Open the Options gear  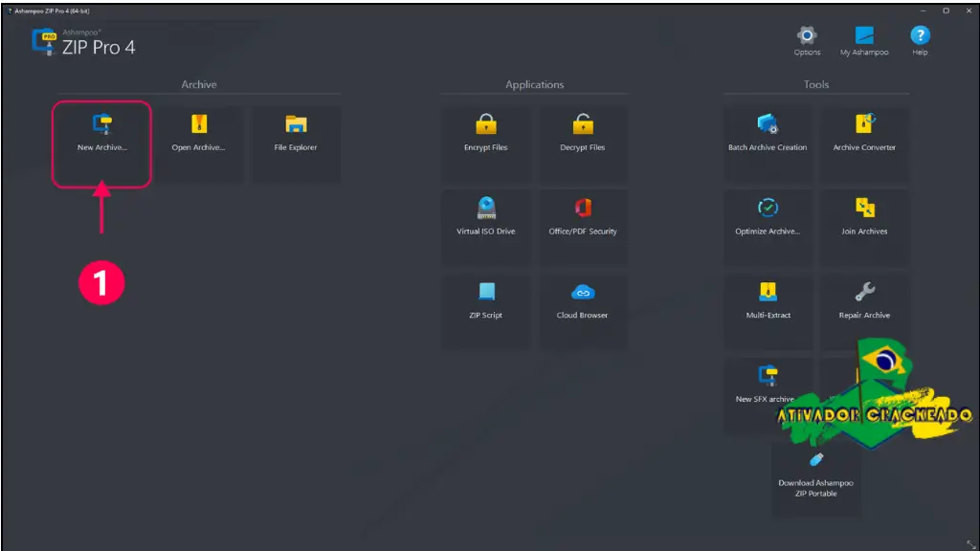(807, 41)
